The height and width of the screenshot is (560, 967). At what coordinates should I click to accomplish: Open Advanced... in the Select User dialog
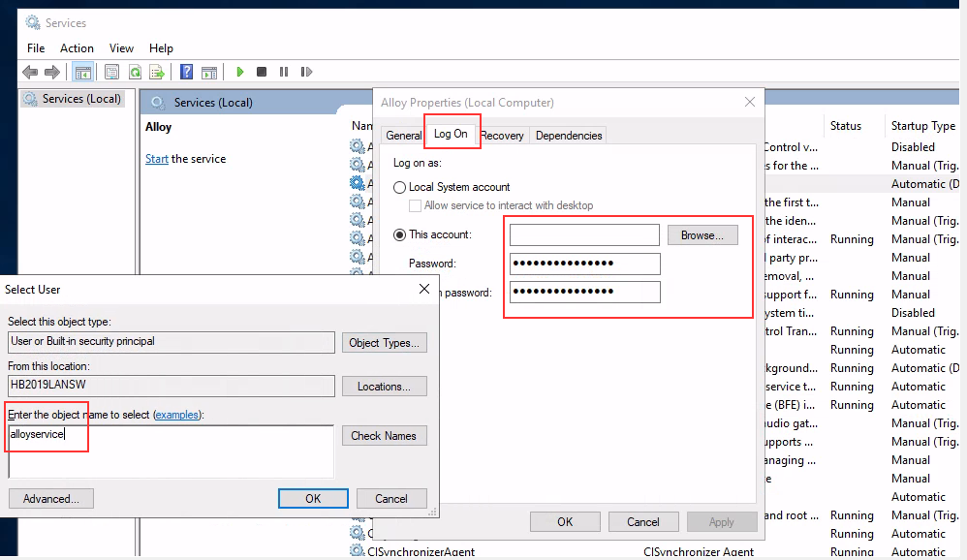[x=51, y=498]
